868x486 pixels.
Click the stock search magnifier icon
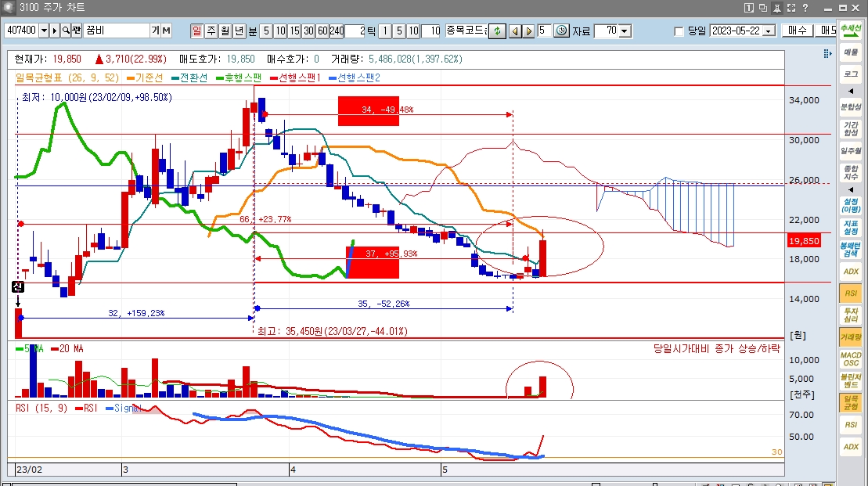(66, 31)
